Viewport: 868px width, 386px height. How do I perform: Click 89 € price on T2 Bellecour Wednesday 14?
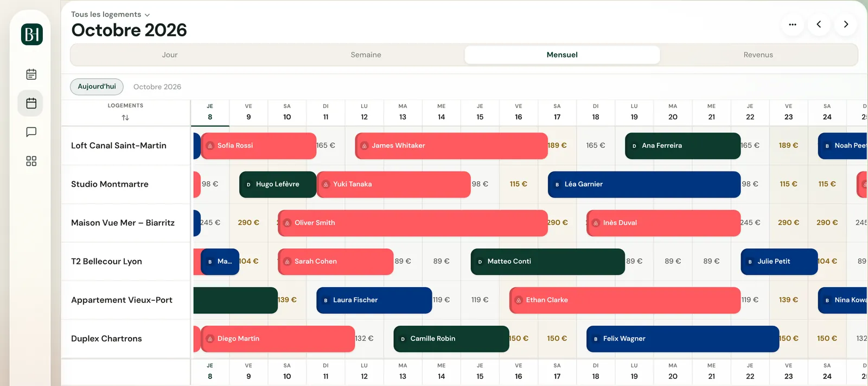coord(442,262)
